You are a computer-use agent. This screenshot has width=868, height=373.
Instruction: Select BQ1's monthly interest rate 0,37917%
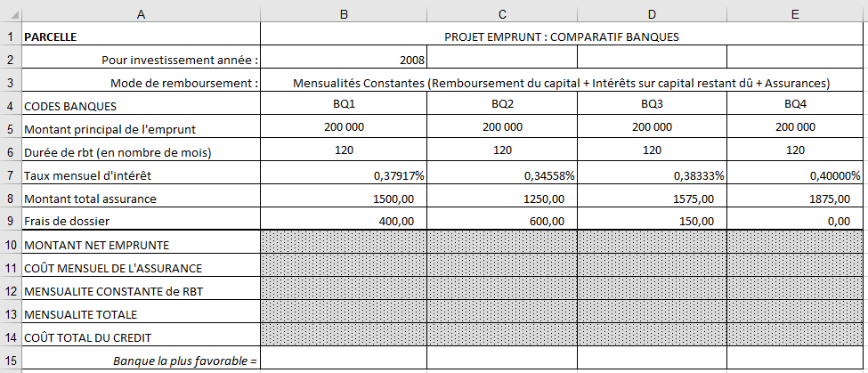344,175
